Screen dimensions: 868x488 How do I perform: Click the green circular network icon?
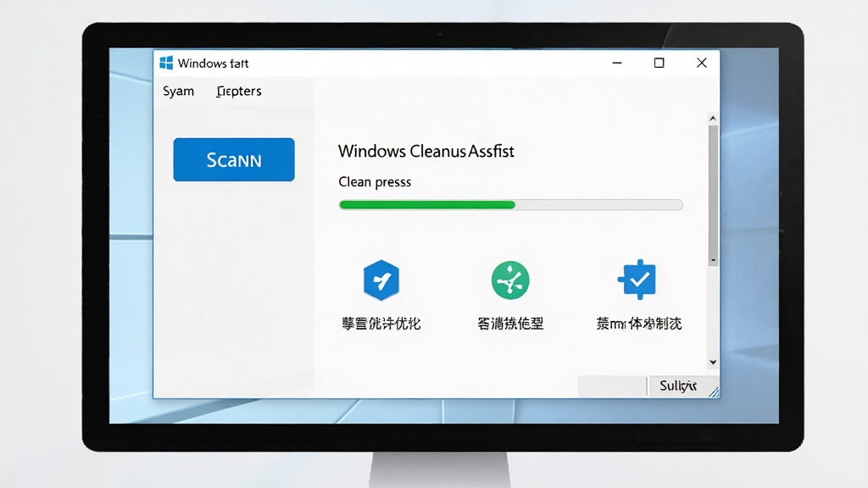point(509,280)
